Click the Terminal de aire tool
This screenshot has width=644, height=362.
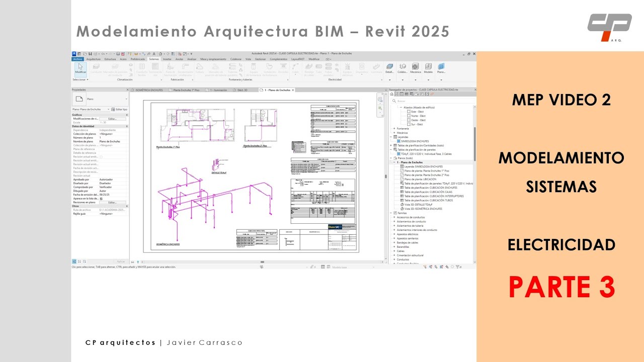[155, 68]
